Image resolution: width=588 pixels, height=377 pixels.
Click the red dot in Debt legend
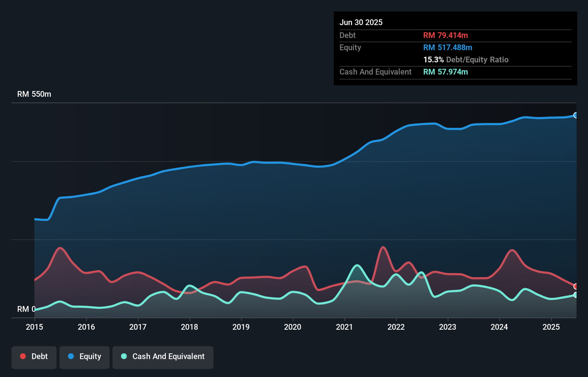(x=23, y=356)
